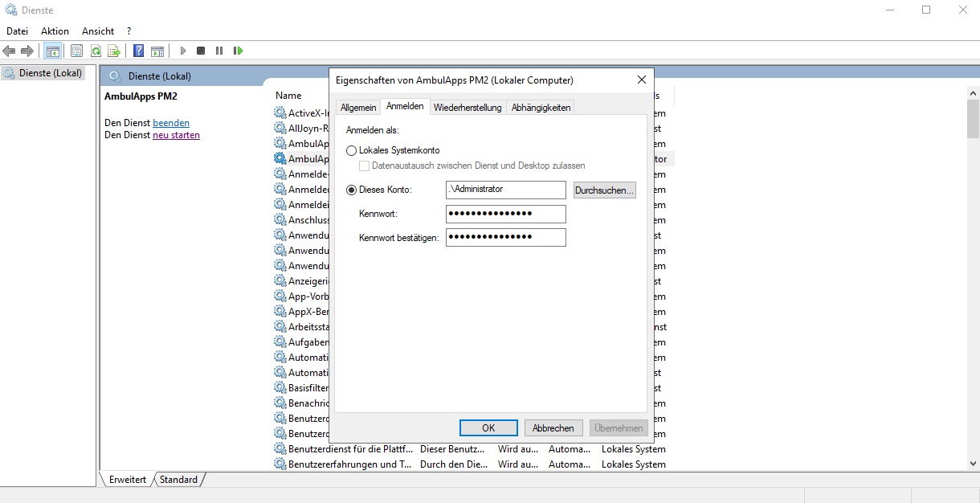Click the Export list toolbar icon

pyautogui.click(x=114, y=51)
